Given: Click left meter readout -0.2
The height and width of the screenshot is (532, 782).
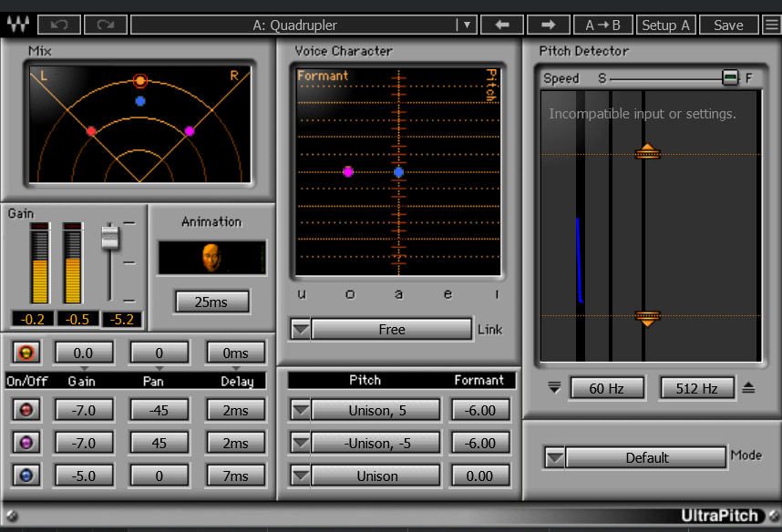Looking at the screenshot, I should [x=33, y=319].
